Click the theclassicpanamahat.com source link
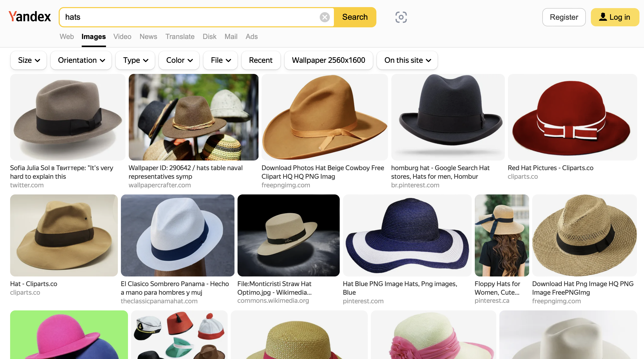This screenshot has height=359, width=644. (x=159, y=301)
